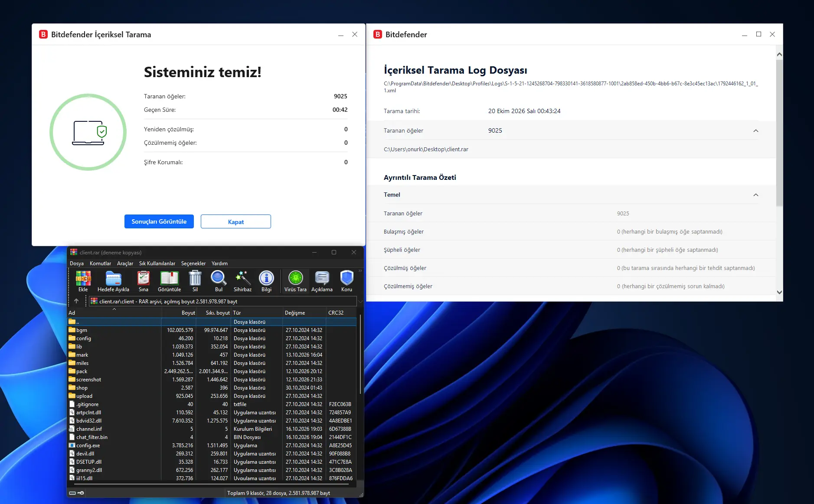Viewport: 814px width, 504px height.
Task: Sort files by the Değişme column
Action: tap(304, 313)
